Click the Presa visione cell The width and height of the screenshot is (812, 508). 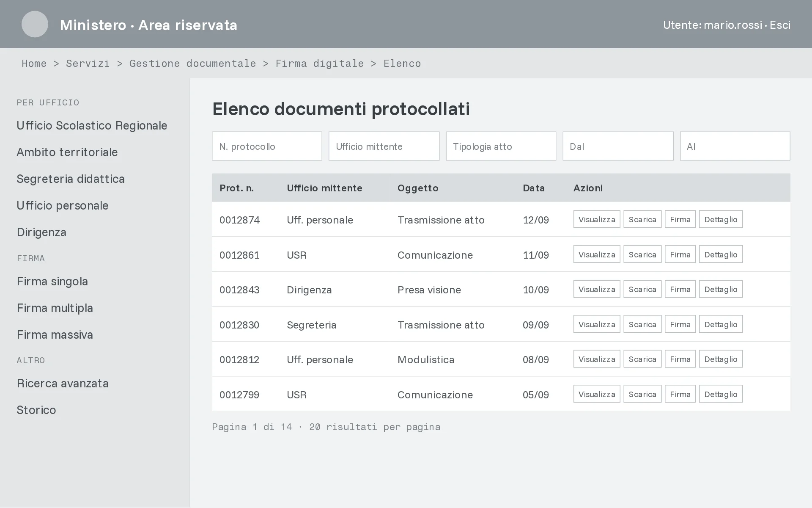tap(429, 290)
